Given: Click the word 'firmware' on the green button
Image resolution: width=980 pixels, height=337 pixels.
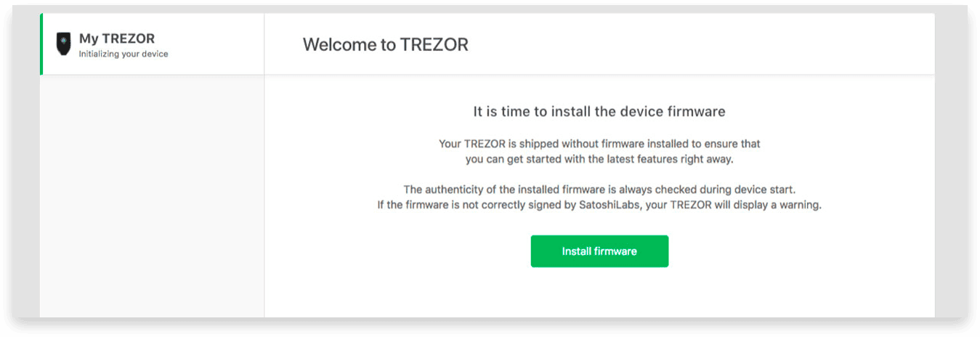Looking at the screenshot, I should pyautogui.click(x=615, y=251).
